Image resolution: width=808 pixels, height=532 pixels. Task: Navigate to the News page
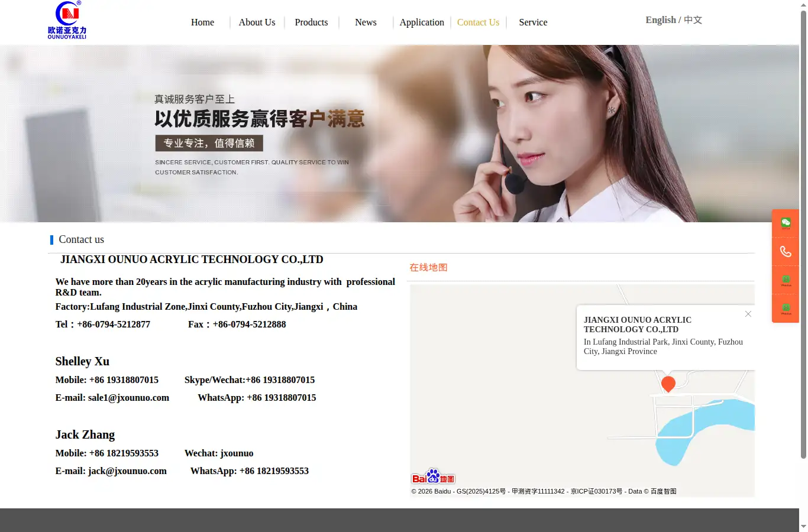pos(366,22)
